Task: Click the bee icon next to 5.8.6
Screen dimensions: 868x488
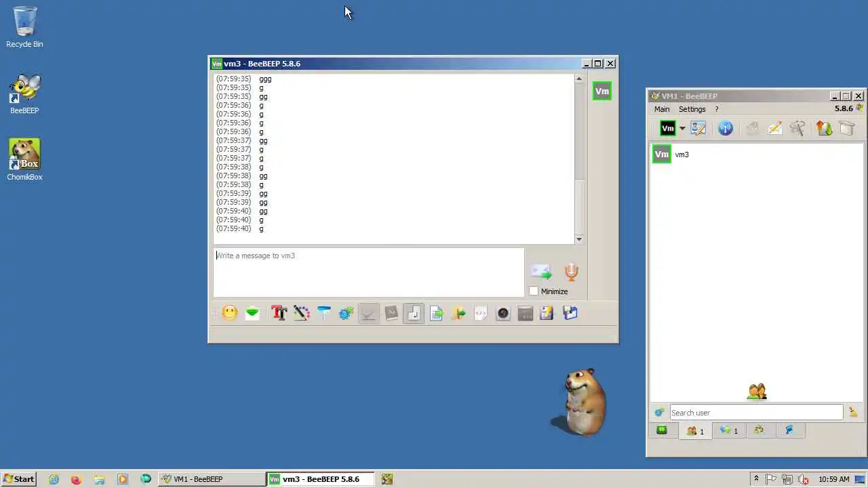Action: (859, 108)
